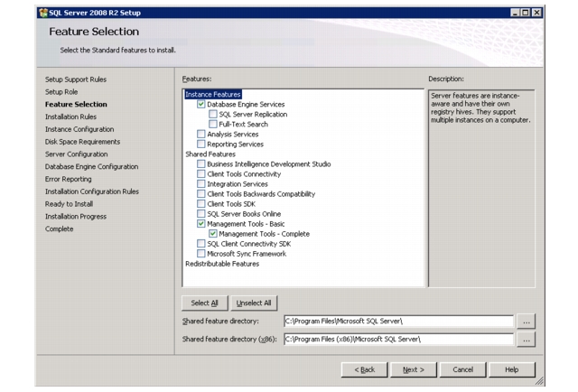
Task: Click Shared feature directory path field
Action: (398, 322)
